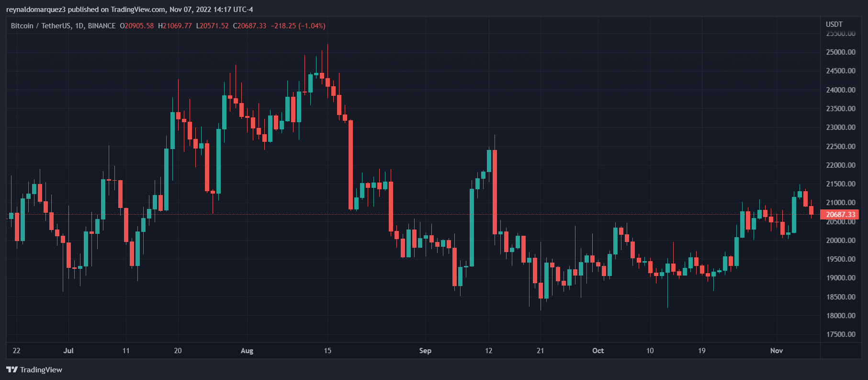
Task: Select the Aug date marker
Action: (247, 350)
